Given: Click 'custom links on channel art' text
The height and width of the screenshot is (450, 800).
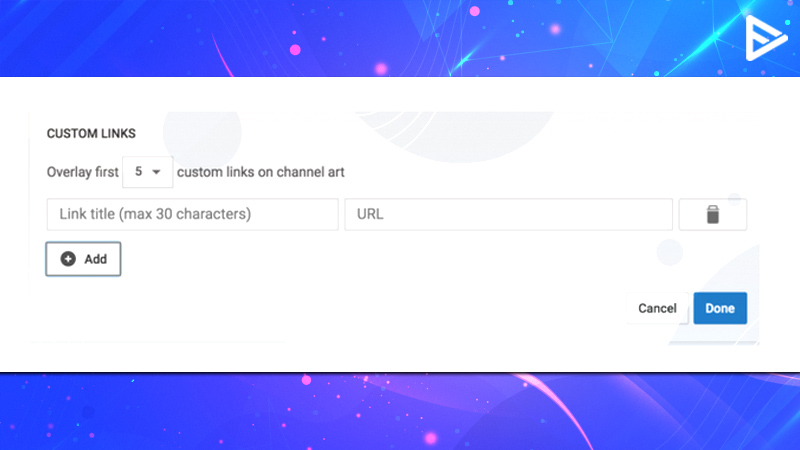Looking at the screenshot, I should [x=261, y=172].
